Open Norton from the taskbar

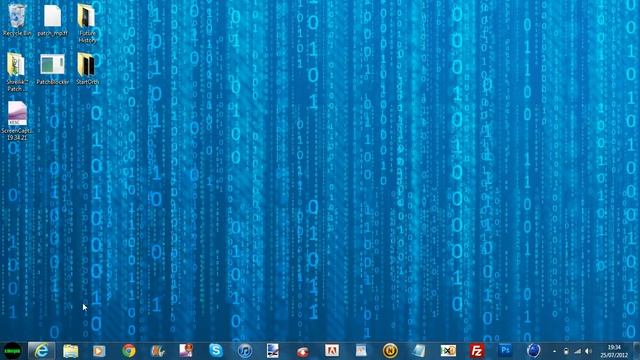[x=390, y=351]
